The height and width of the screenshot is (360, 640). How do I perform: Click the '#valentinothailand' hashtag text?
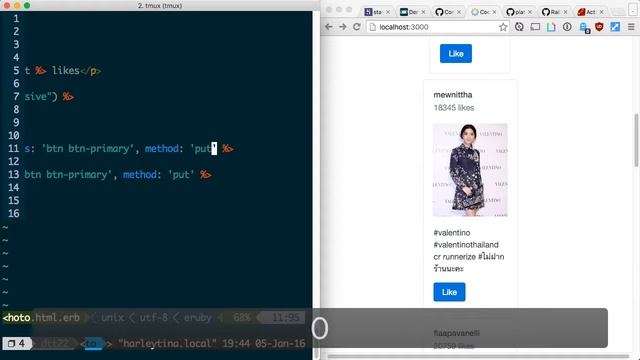(x=466, y=244)
